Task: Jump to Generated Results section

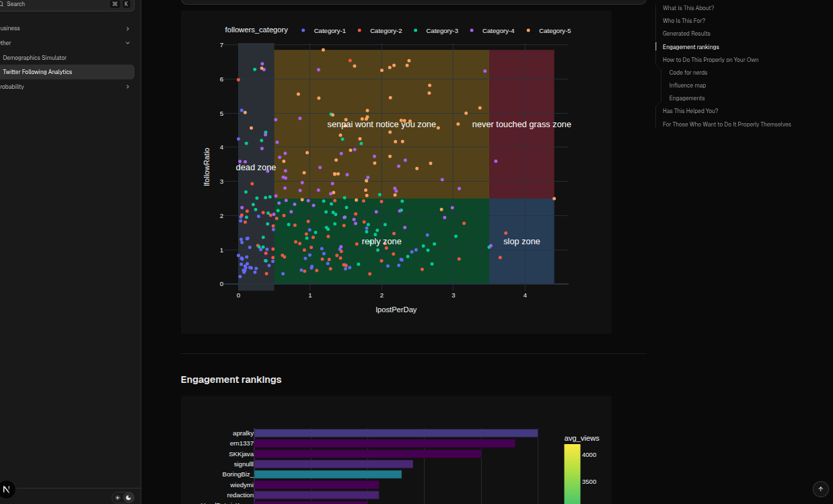Action: click(x=686, y=34)
